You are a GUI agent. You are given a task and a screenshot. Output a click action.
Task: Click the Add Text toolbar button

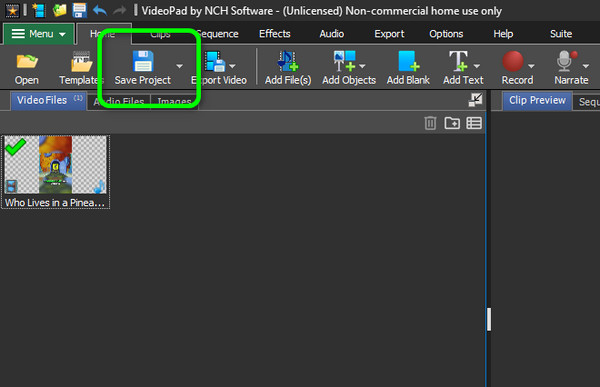click(463, 69)
